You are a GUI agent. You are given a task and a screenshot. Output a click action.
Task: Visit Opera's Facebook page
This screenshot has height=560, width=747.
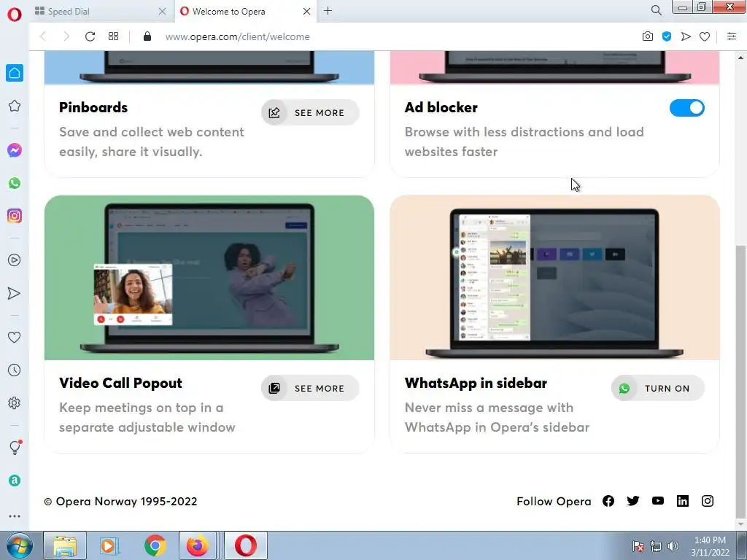click(608, 501)
